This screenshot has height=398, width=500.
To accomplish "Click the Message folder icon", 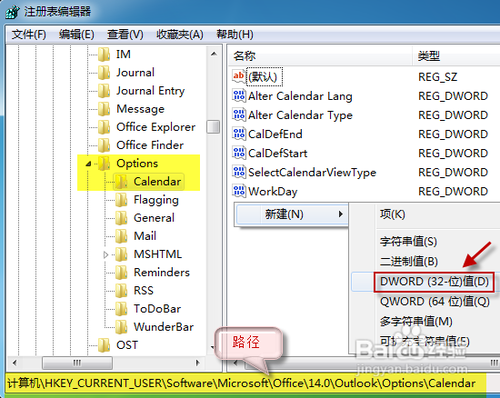I will (104, 109).
